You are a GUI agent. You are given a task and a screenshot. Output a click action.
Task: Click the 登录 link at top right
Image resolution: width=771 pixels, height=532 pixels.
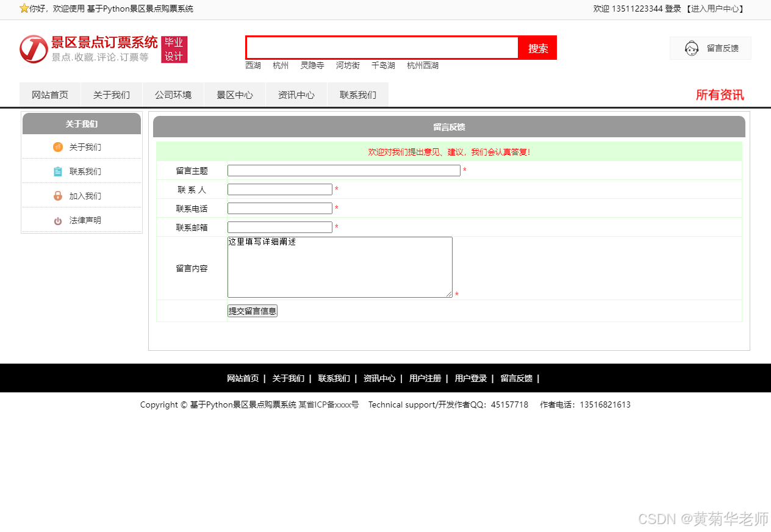pos(673,9)
